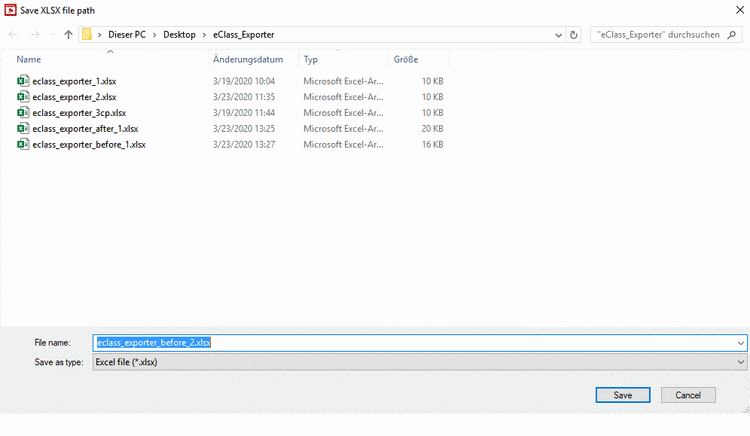This screenshot has width=750, height=436.
Task: Select file eclass_exporter_after_1.xlsx
Action: (x=85, y=129)
